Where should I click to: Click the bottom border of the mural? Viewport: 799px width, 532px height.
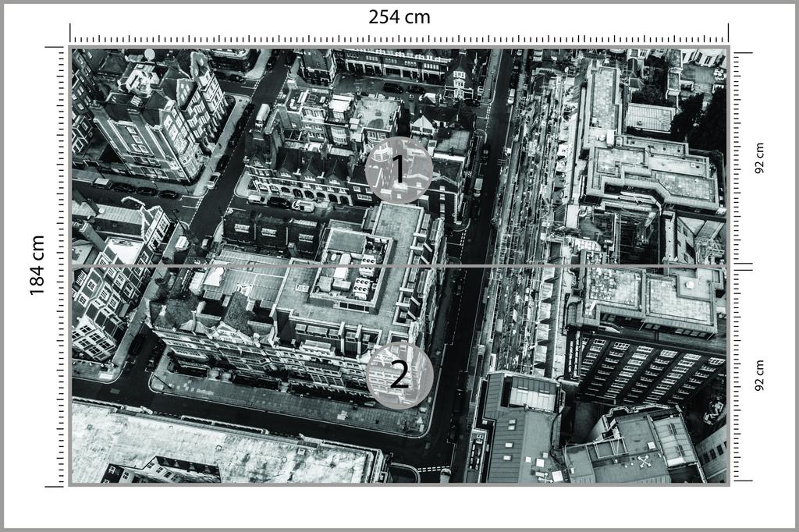[399, 485]
